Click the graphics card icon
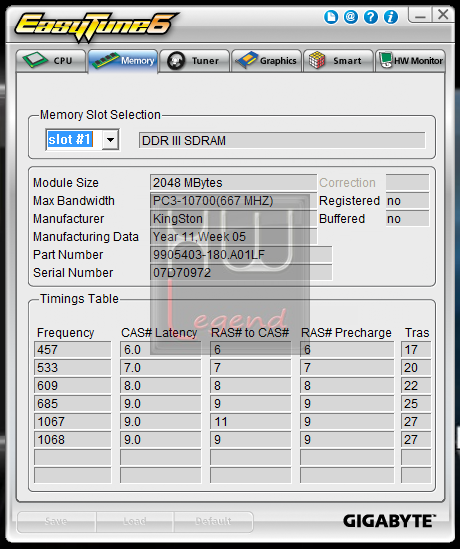 point(247,60)
